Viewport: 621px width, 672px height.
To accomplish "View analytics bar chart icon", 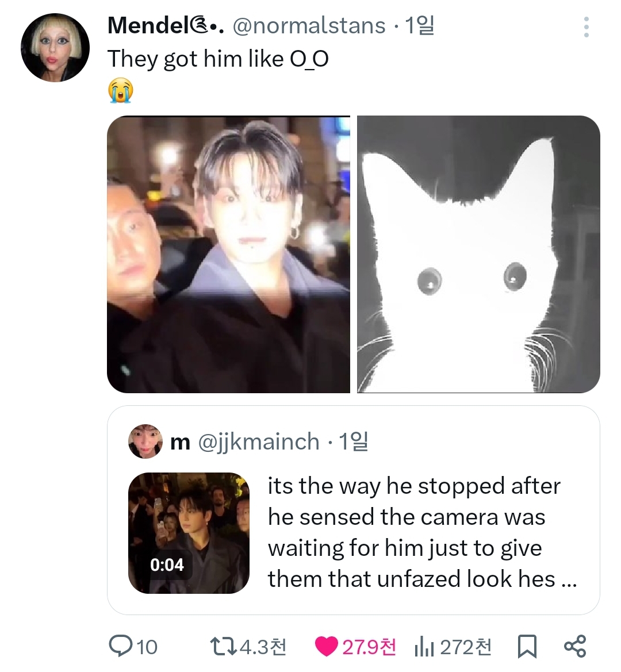I will (424, 647).
